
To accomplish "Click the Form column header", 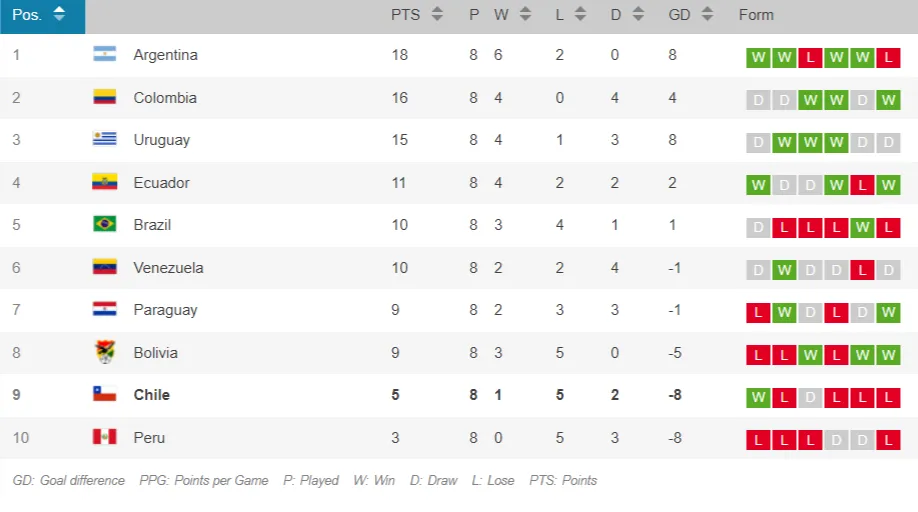I will 756,15.
